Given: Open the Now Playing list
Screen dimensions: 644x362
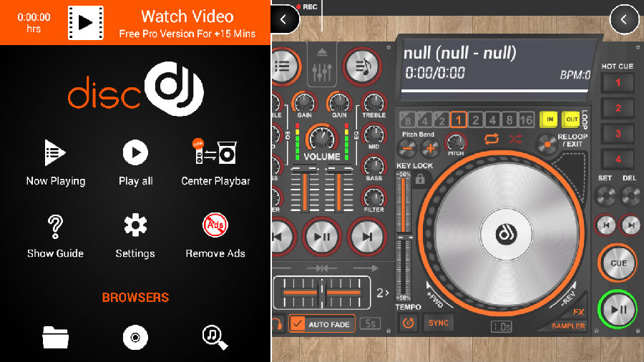Looking at the screenshot, I should pyautogui.click(x=55, y=162).
